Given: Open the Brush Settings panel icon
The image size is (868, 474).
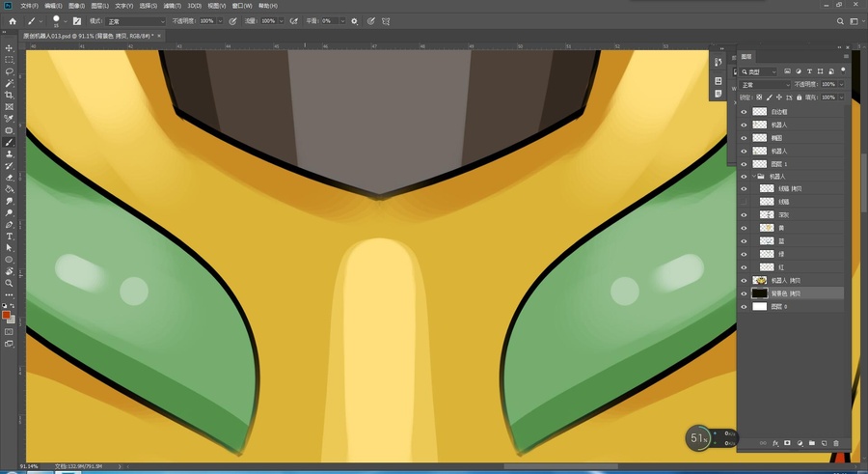Looking at the screenshot, I should tap(77, 21).
